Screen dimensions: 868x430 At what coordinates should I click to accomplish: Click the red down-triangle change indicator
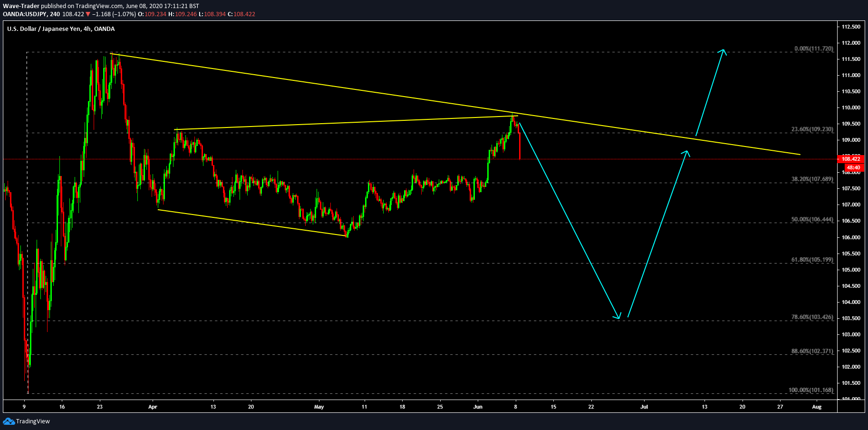pyautogui.click(x=88, y=14)
